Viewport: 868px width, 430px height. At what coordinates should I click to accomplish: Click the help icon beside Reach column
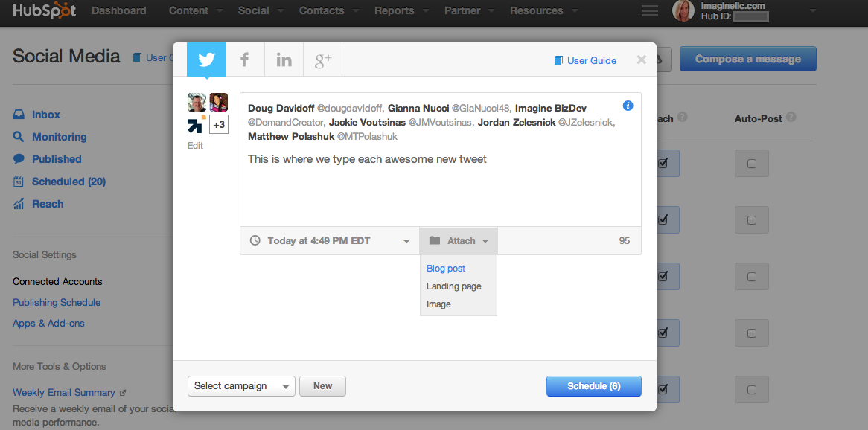(x=683, y=118)
